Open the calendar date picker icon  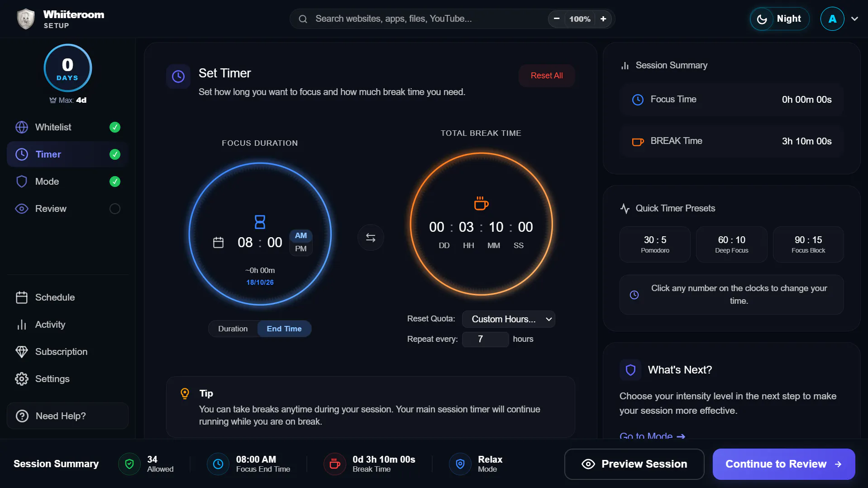(218, 243)
